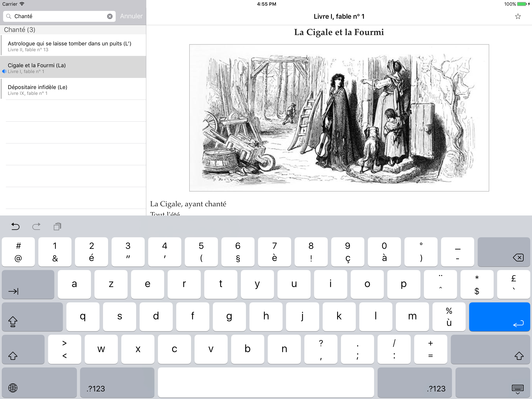Tap the undo arrow on keyboard toolbar
The height and width of the screenshot is (399, 532).
click(x=15, y=226)
